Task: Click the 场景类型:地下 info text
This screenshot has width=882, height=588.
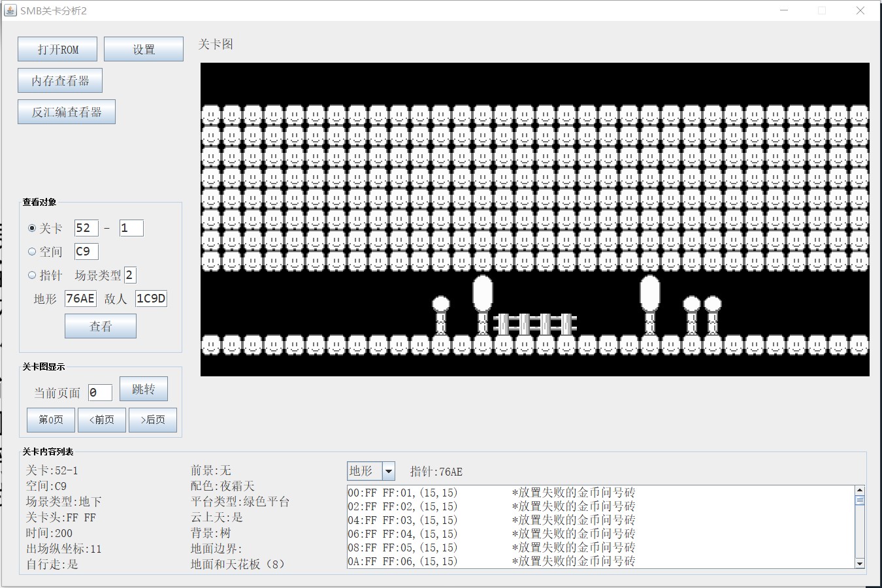Action: pos(63,502)
